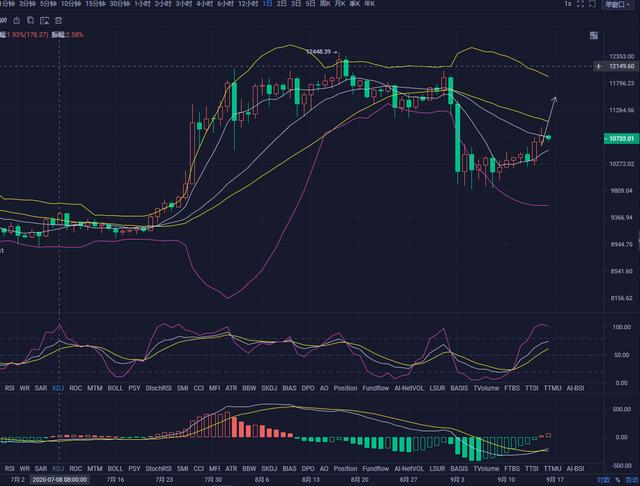
Task: Click the 1s refresh rate indicator
Action: 568,4
